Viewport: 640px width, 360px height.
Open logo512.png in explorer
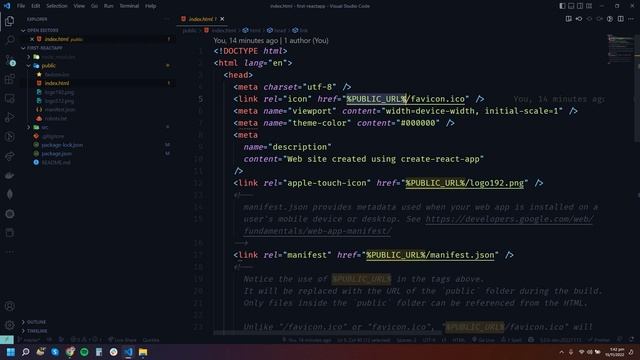click(x=59, y=101)
